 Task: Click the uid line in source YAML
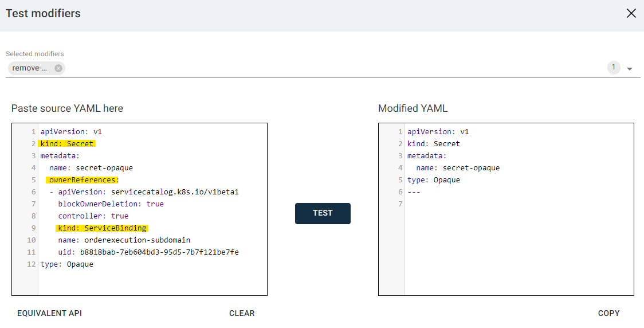pos(148,252)
